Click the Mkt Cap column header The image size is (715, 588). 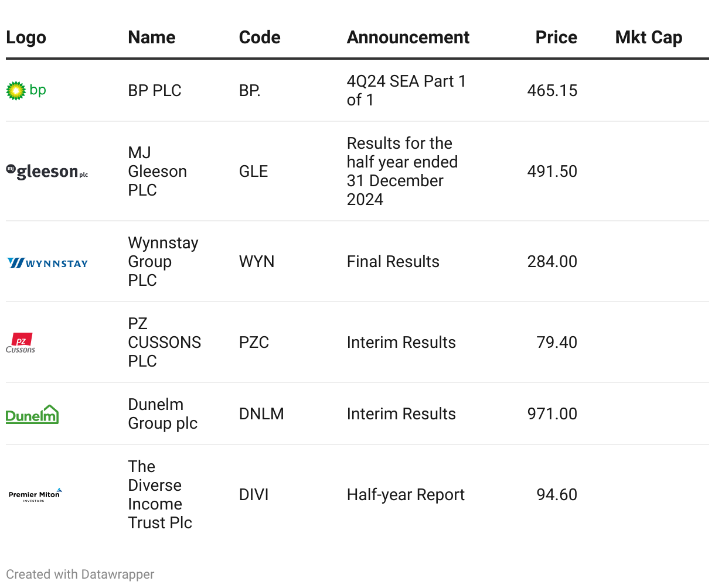pos(648,37)
